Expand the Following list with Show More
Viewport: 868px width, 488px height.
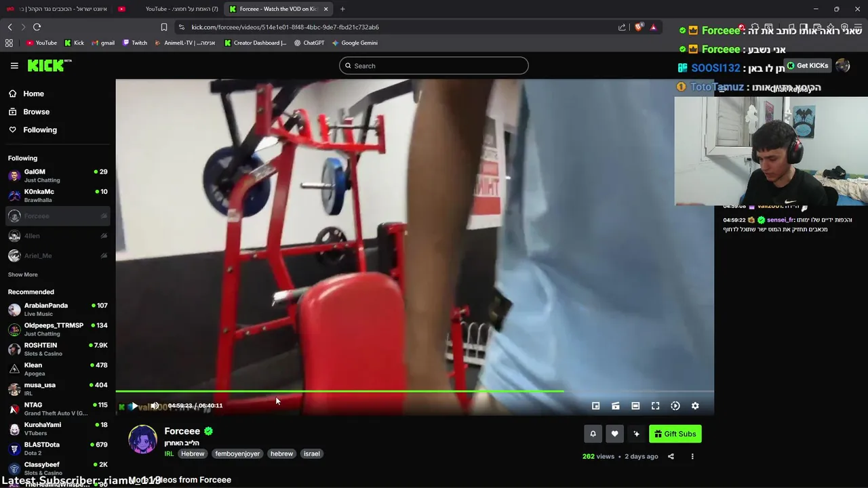[22, 274]
